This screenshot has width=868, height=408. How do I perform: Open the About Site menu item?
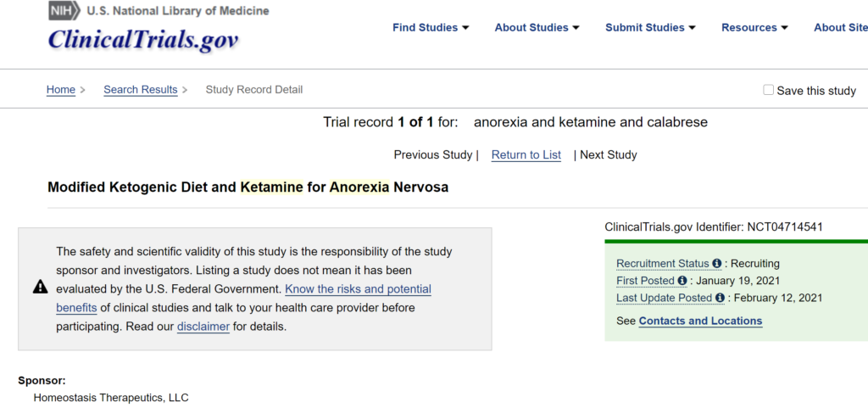[840, 27]
